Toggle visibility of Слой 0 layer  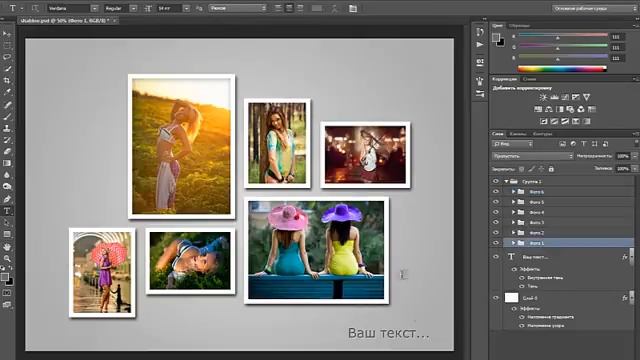[496, 298]
